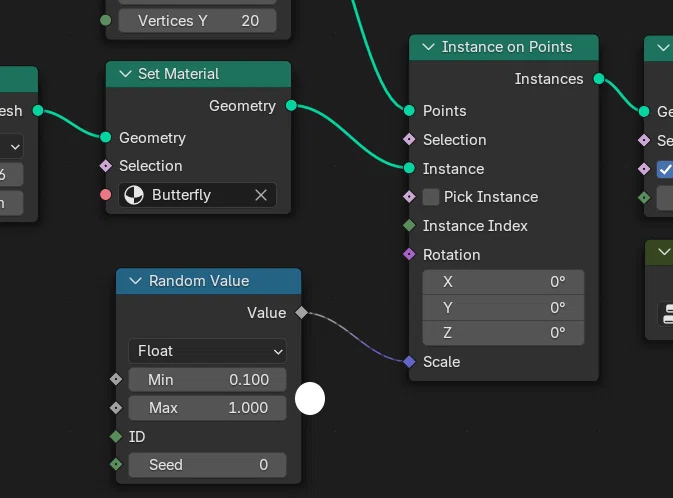
Task: Click the Rotation X field
Action: pos(503,282)
